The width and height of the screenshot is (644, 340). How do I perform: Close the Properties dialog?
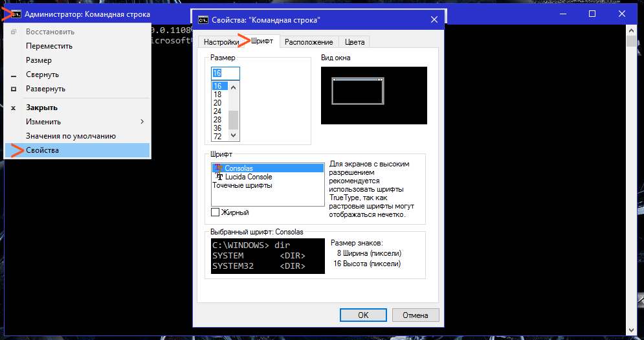coord(434,19)
